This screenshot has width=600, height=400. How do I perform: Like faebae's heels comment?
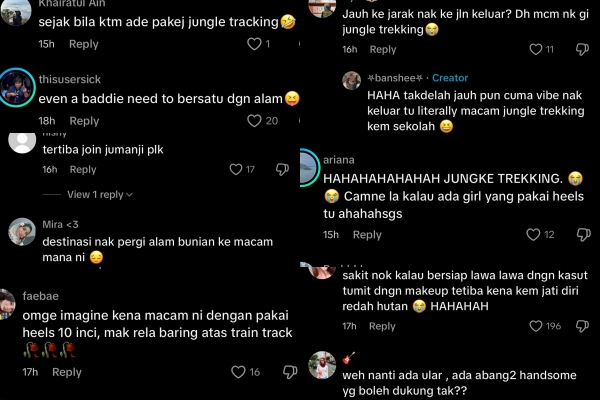coord(238,372)
